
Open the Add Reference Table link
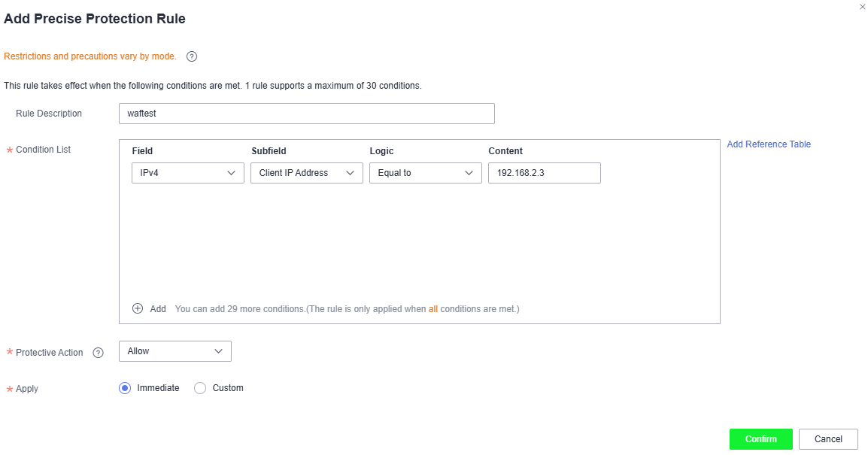(x=769, y=144)
